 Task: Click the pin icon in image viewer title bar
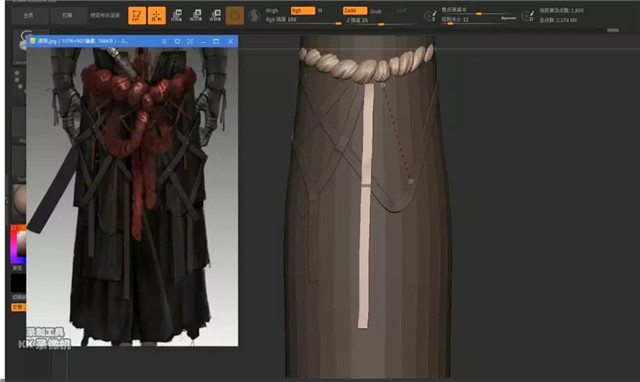coord(177,41)
